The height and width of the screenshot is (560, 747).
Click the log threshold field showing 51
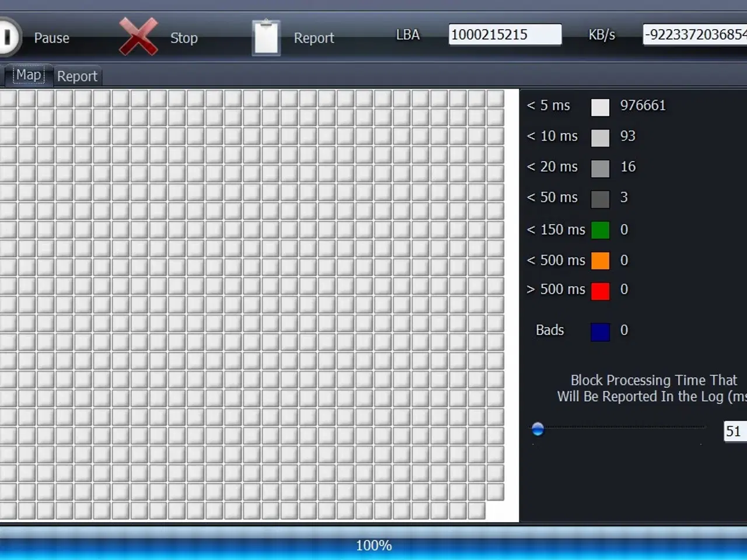(734, 431)
